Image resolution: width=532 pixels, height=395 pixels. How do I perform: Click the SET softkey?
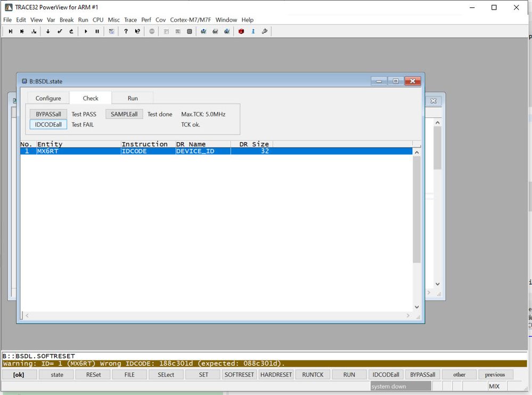coord(203,375)
